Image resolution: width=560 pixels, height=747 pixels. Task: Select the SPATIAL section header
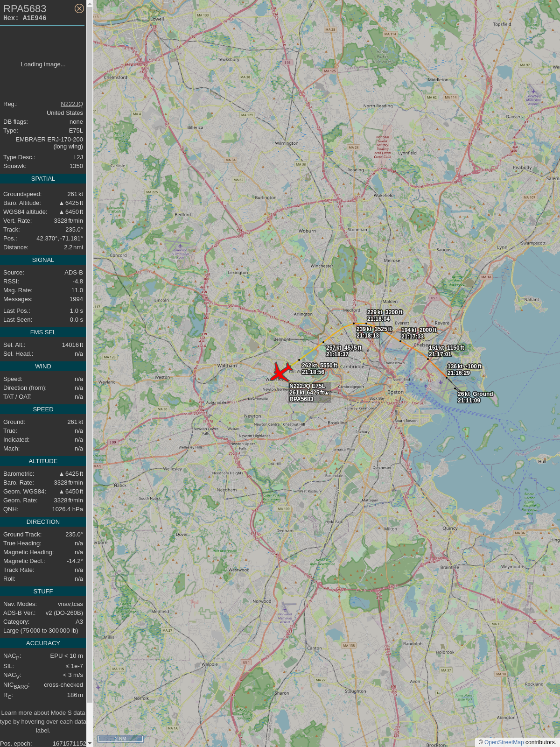coord(43,179)
